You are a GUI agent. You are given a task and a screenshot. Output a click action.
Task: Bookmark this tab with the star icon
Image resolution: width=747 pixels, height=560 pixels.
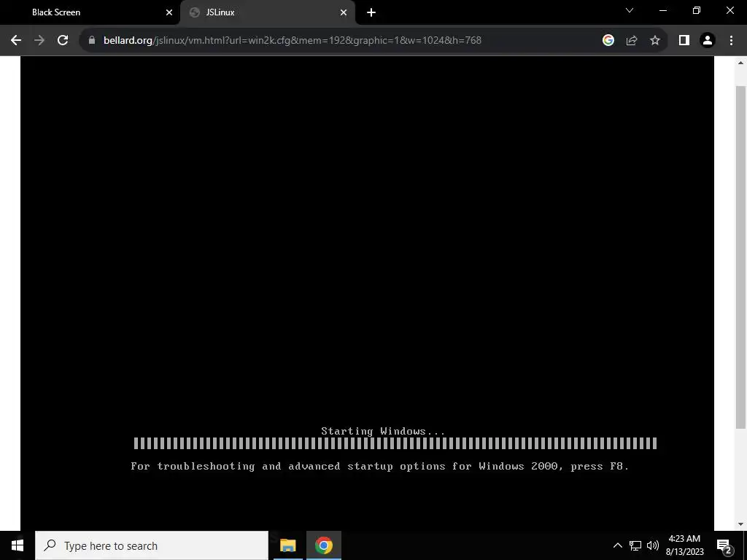point(655,41)
